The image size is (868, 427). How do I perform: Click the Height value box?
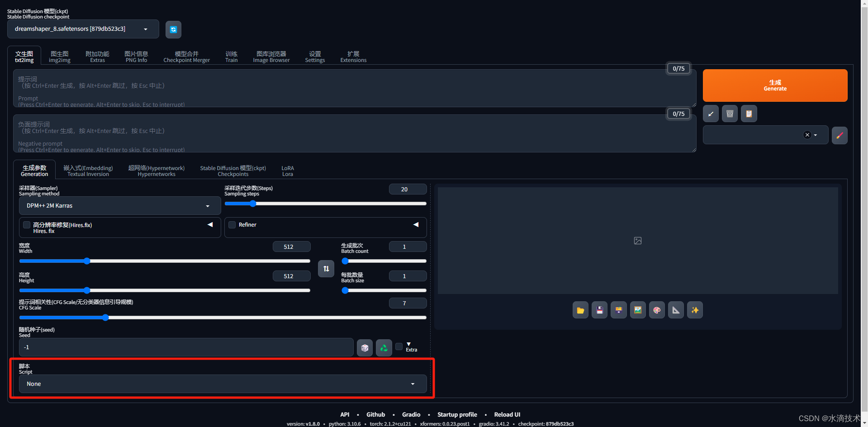(x=291, y=276)
